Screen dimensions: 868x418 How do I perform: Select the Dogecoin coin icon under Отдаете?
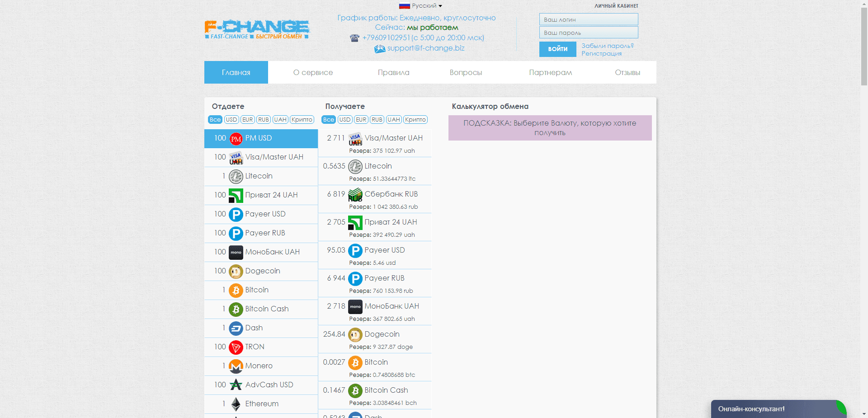click(236, 271)
